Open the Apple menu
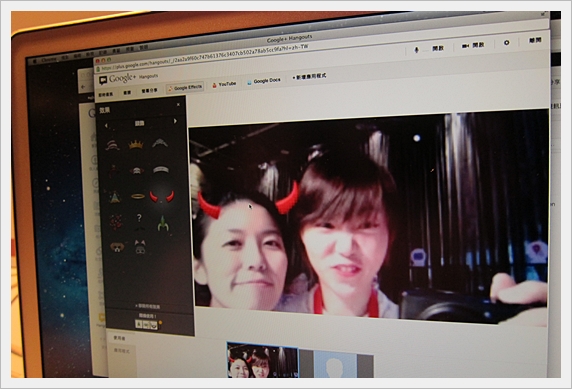 click(35, 62)
